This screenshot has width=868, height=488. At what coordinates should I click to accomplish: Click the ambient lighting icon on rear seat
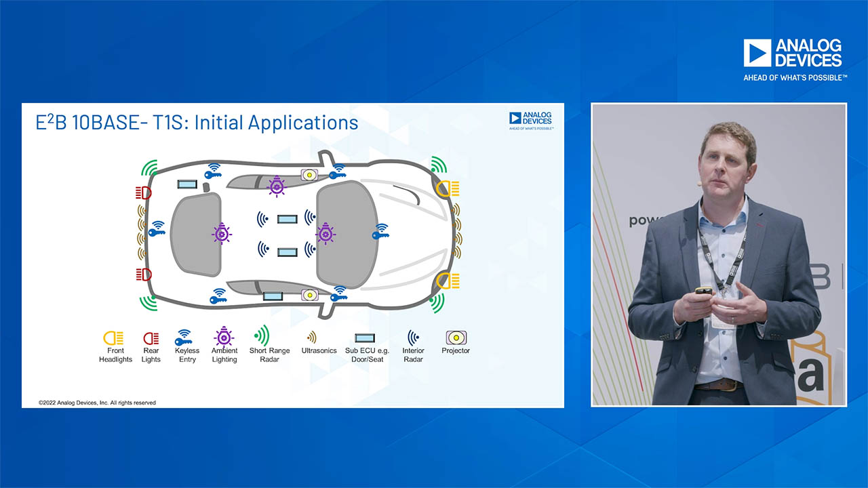point(222,234)
